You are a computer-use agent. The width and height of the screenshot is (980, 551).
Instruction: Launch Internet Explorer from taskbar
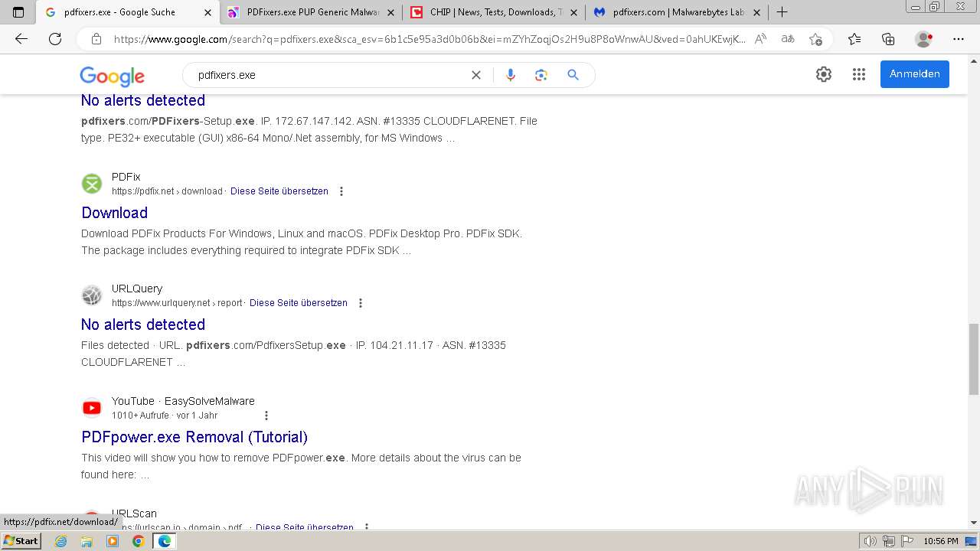(x=61, y=541)
